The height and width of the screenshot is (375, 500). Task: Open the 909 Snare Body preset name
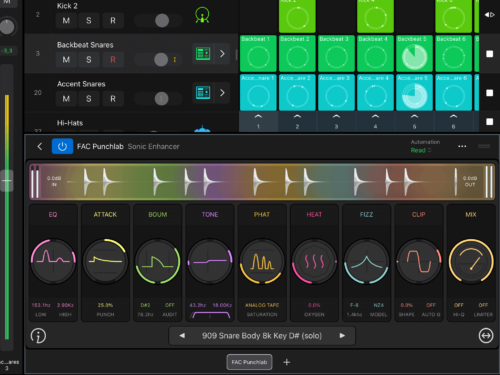coord(262,336)
